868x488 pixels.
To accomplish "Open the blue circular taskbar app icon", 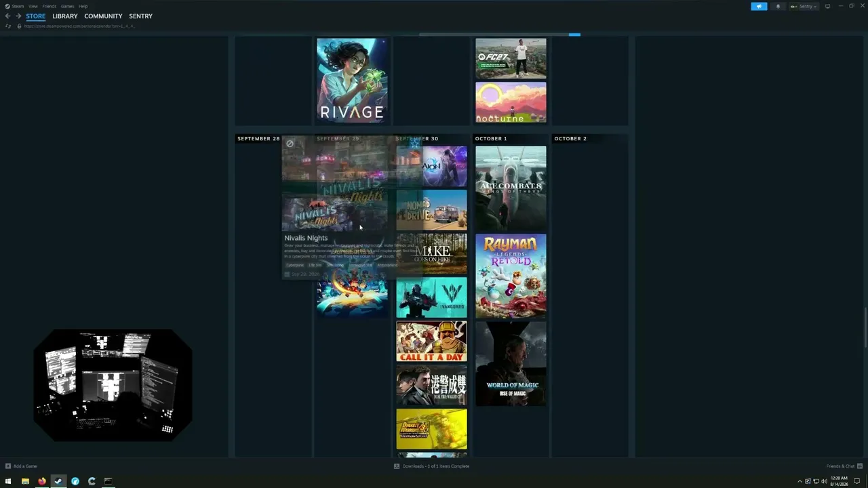I will (75, 481).
